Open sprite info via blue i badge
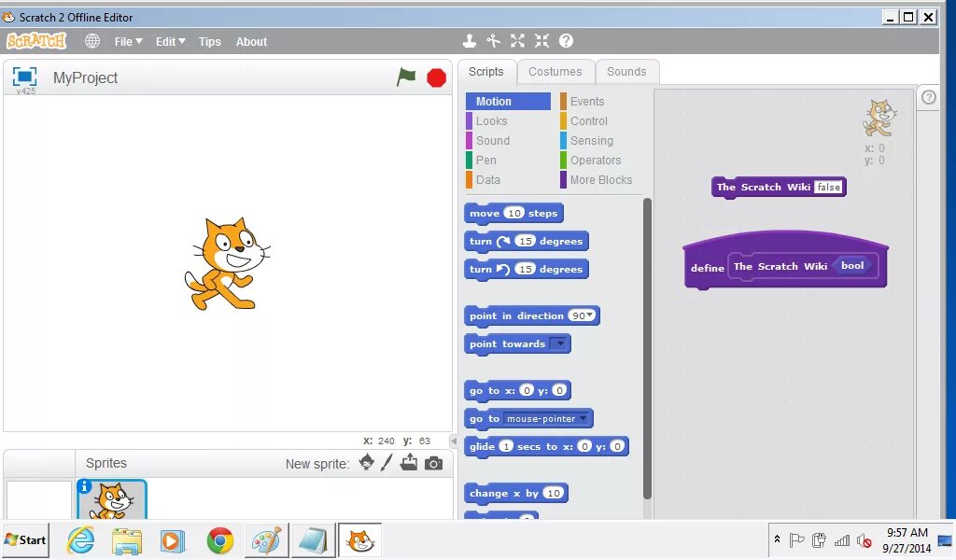Viewport: 956px width, 560px height. tap(84, 486)
